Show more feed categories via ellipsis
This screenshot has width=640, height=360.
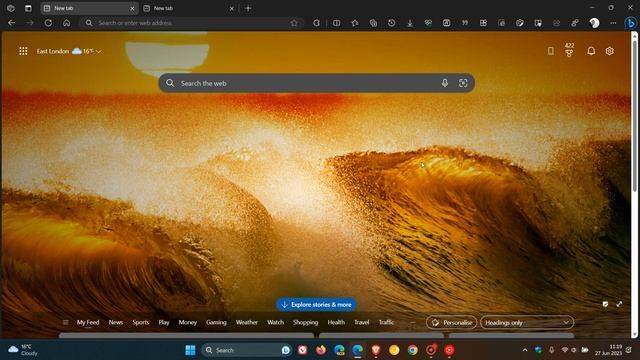pyautogui.click(x=413, y=322)
